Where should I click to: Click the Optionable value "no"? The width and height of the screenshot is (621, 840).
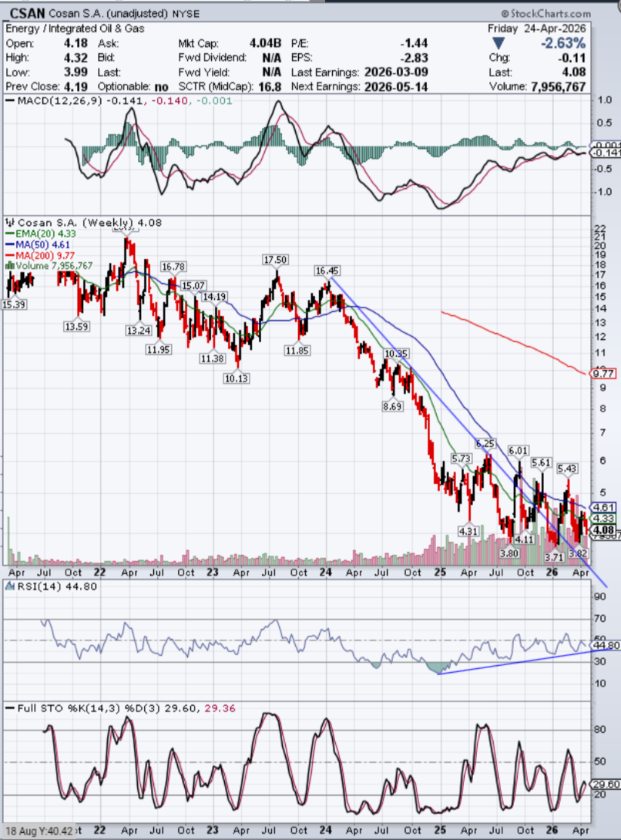[161, 87]
